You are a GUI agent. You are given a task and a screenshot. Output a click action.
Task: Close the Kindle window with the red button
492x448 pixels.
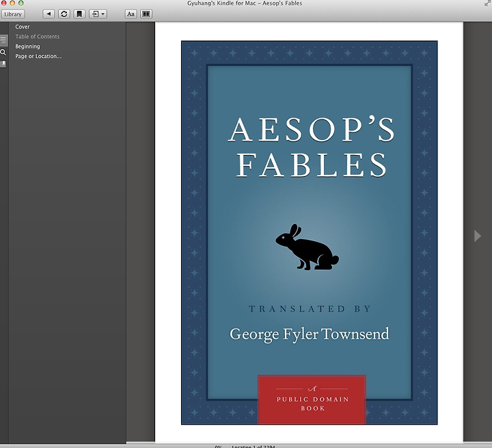pos(4,3)
